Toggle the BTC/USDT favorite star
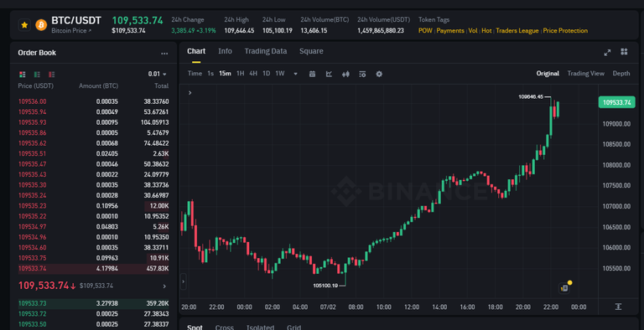Screen dimensions: 644x330 click(24, 25)
